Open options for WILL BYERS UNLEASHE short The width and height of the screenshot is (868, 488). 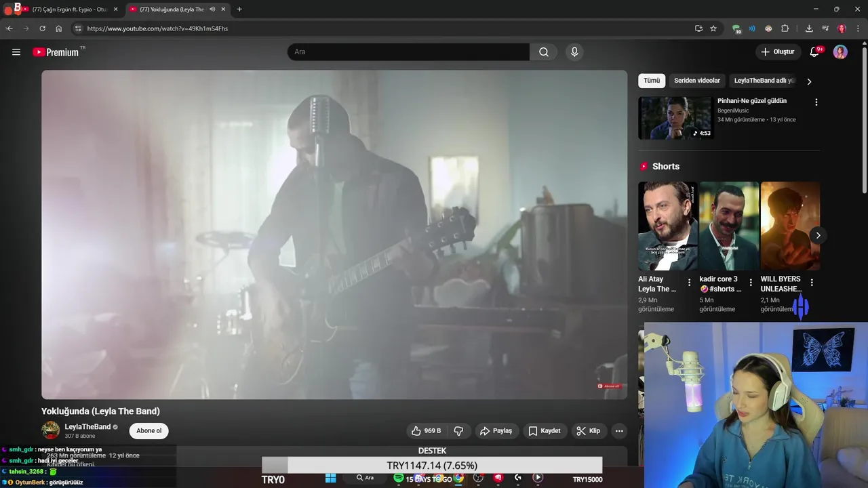(812, 283)
